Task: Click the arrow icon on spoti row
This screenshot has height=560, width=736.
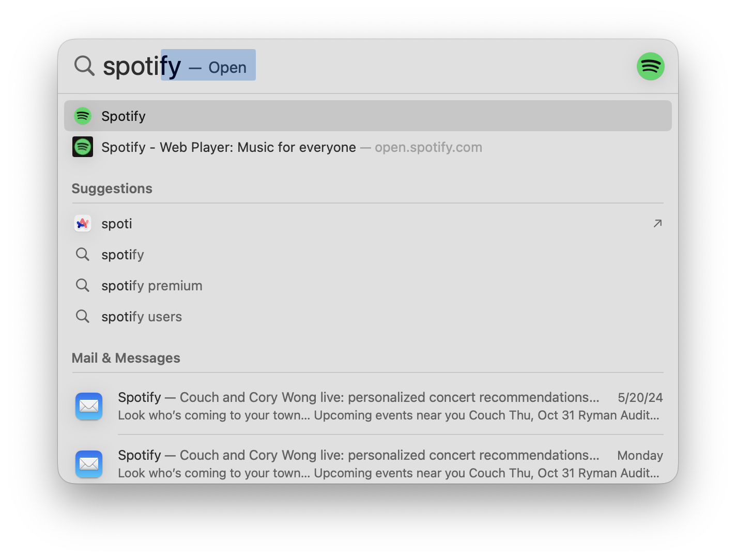Action: pos(657,223)
